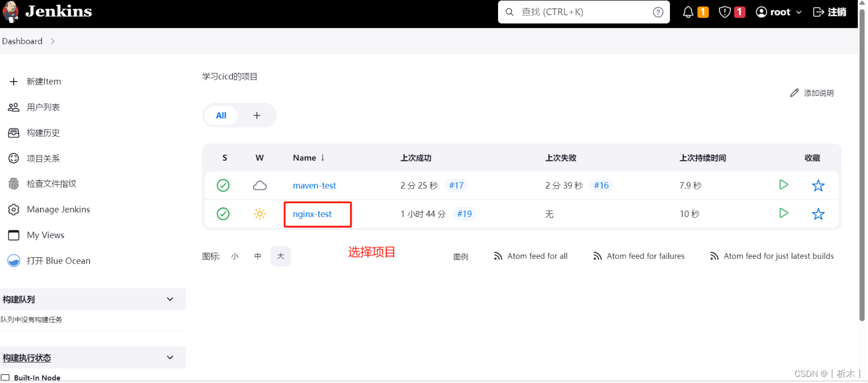868x383 pixels.
Task: Open 项目关系 from the sidebar
Action: (x=43, y=158)
